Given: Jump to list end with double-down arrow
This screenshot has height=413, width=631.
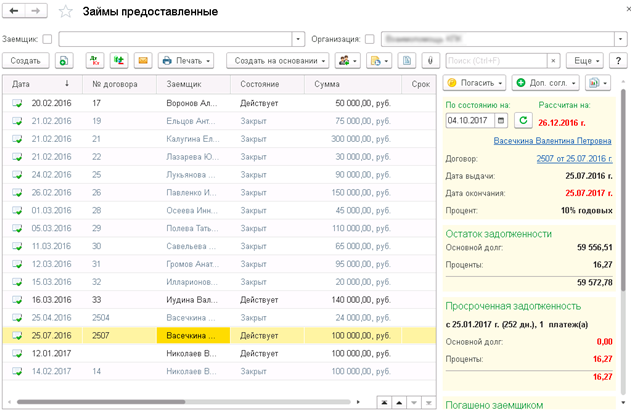Looking at the screenshot, I should point(429,402).
